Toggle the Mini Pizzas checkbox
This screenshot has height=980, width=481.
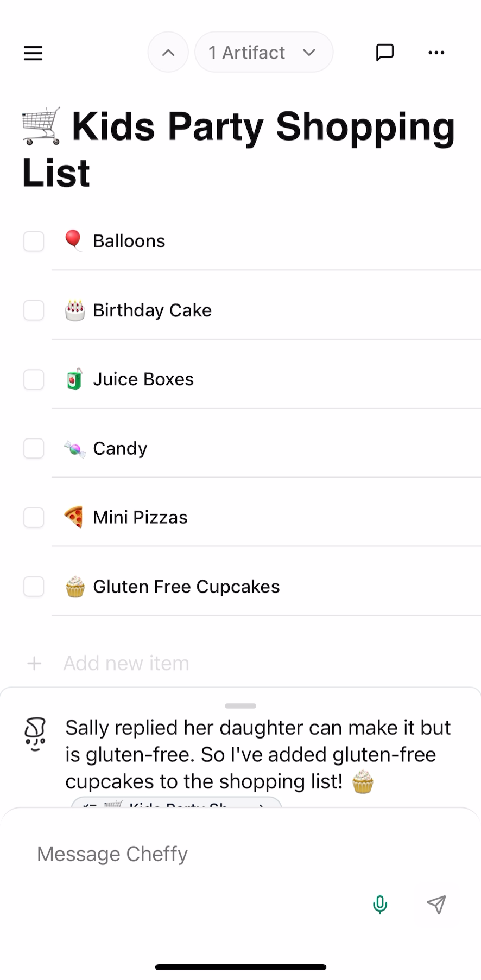(34, 518)
